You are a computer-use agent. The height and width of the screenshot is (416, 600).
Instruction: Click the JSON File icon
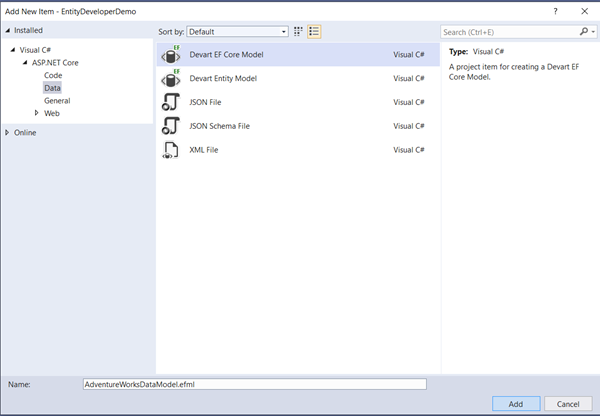(171, 102)
